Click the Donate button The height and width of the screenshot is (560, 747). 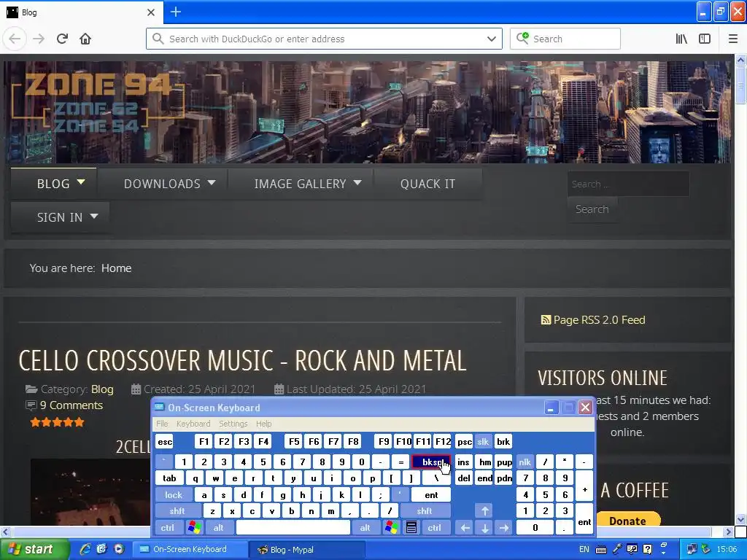[627, 521]
